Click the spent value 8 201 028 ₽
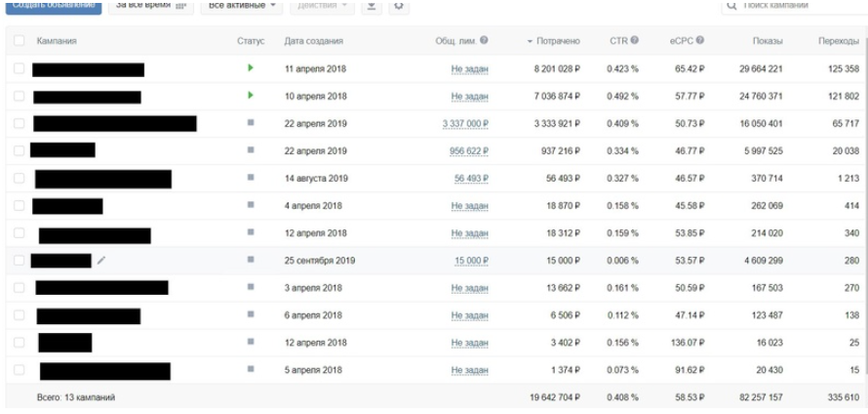Image resolution: width=868 pixels, height=414 pixels. tap(557, 69)
